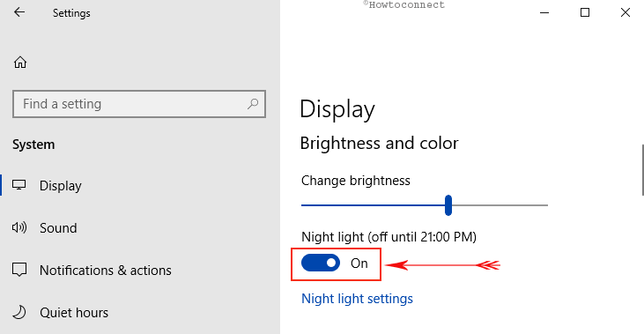Focus the Find a setting field

tap(139, 104)
